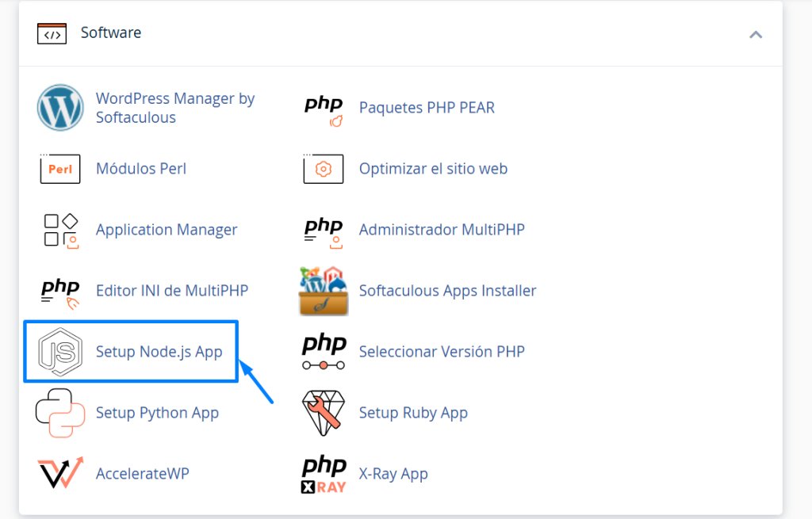Open the Perl modules icon
Image resolution: width=812 pixels, height=519 pixels.
tap(60, 169)
